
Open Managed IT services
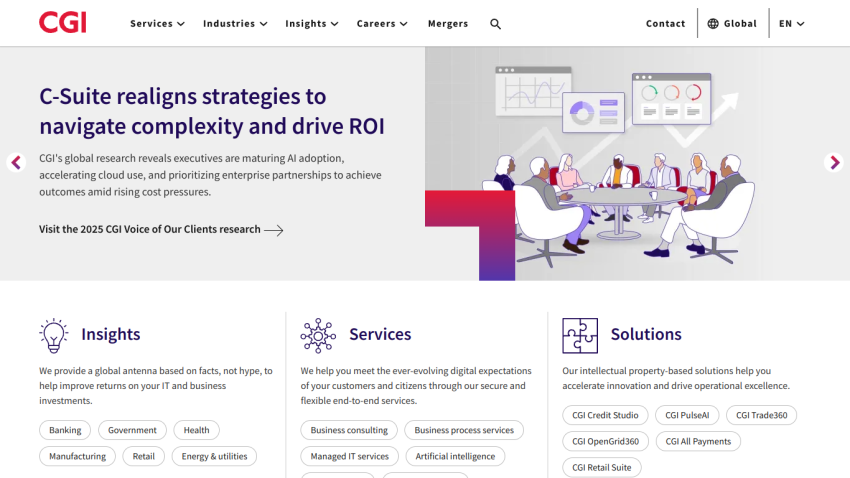(350, 456)
